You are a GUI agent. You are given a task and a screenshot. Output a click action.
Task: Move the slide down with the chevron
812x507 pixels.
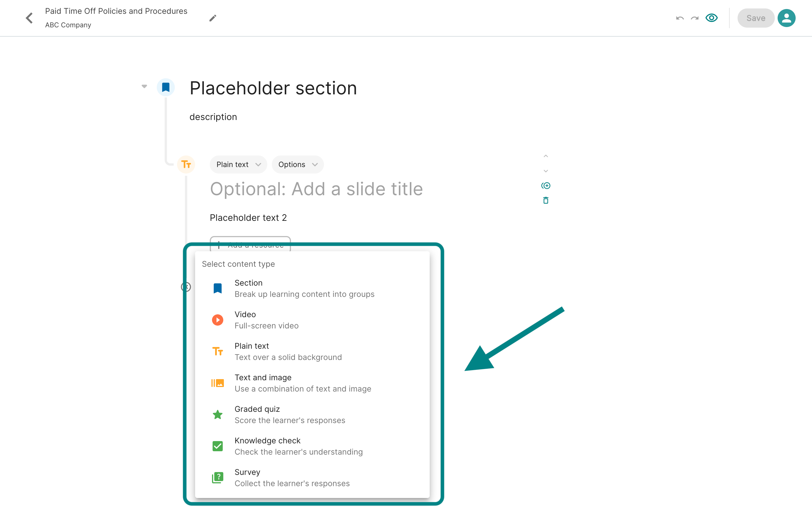(x=546, y=171)
